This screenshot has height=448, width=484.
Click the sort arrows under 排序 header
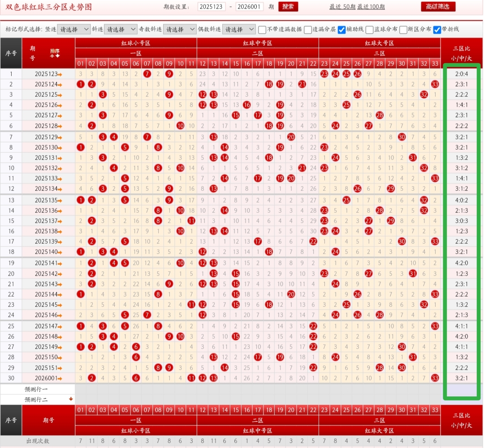click(55, 56)
